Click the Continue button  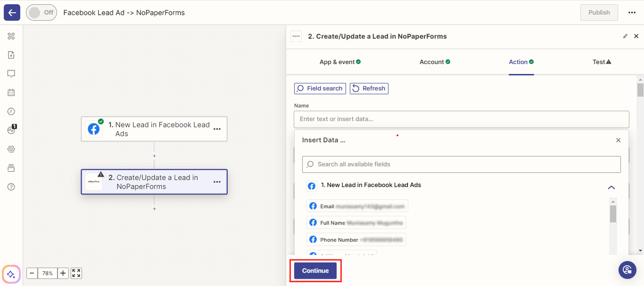[315, 271]
